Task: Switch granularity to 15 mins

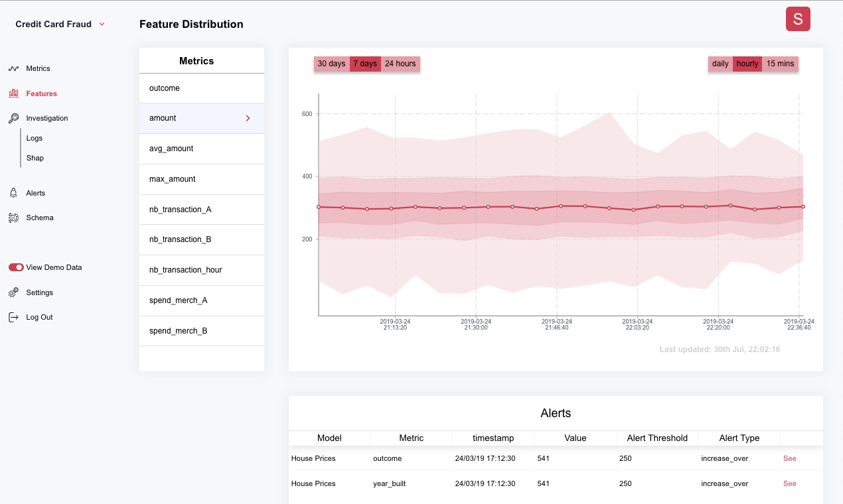Action: click(x=780, y=64)
